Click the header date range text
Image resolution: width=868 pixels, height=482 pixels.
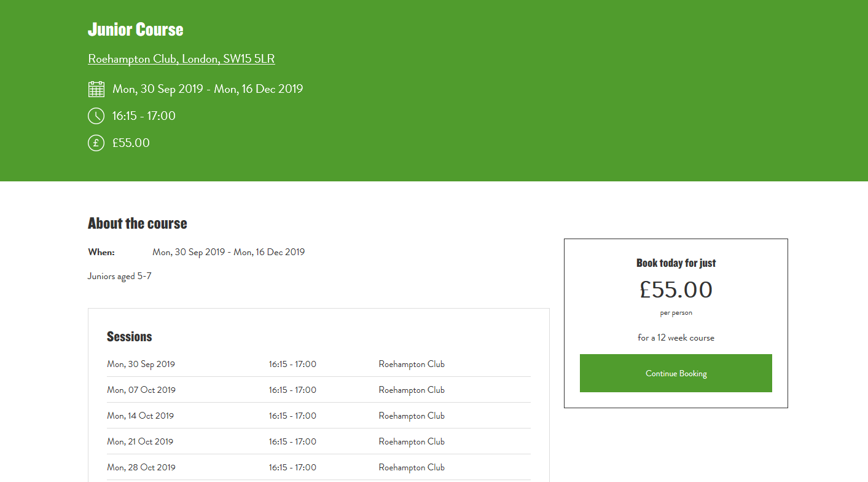pos(208,89)
